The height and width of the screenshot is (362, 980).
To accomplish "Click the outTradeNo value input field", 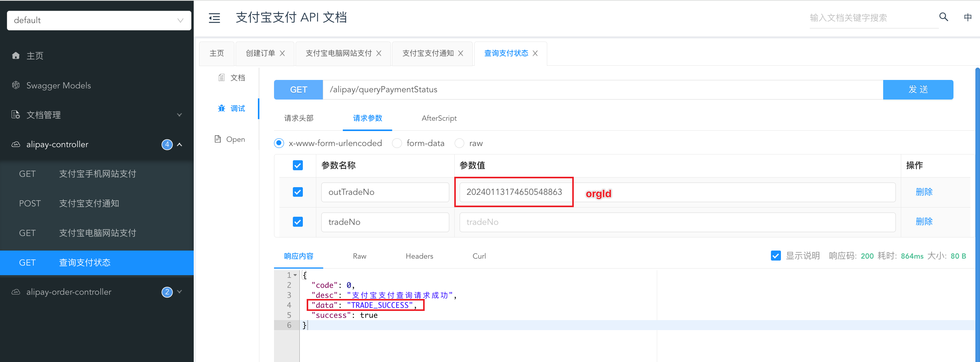I will point(678,192).
